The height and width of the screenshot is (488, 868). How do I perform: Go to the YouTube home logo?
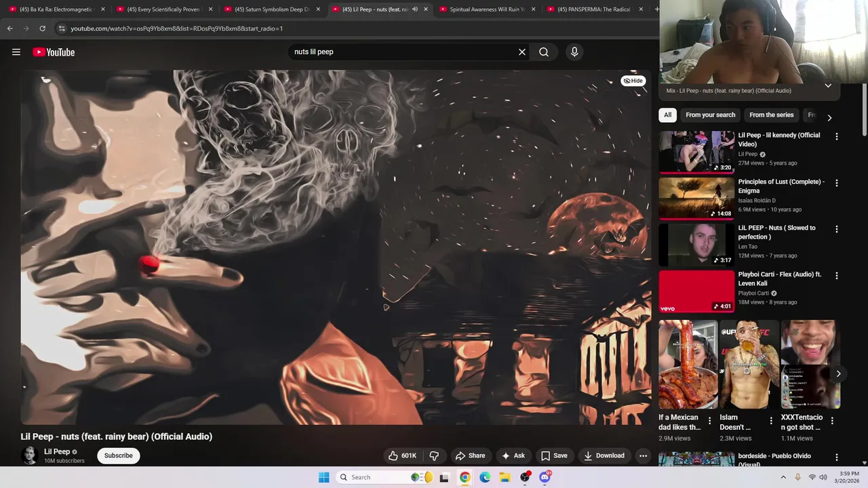click(54, 52)
